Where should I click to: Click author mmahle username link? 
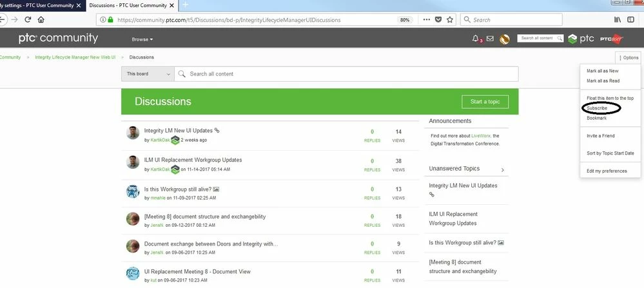[x=158, y=198]
